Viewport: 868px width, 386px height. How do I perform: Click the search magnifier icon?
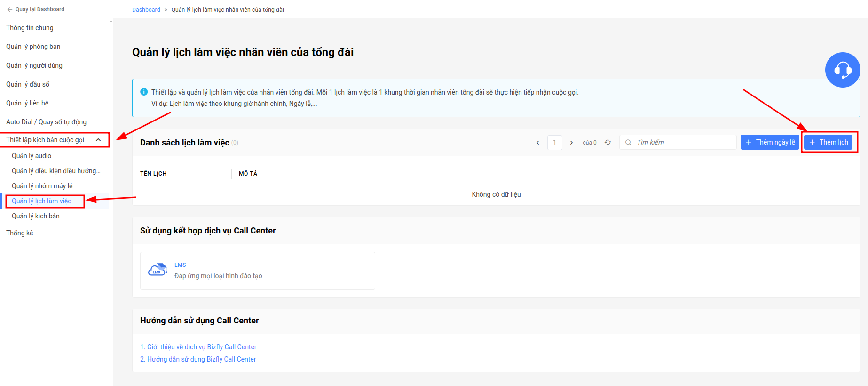628,142
